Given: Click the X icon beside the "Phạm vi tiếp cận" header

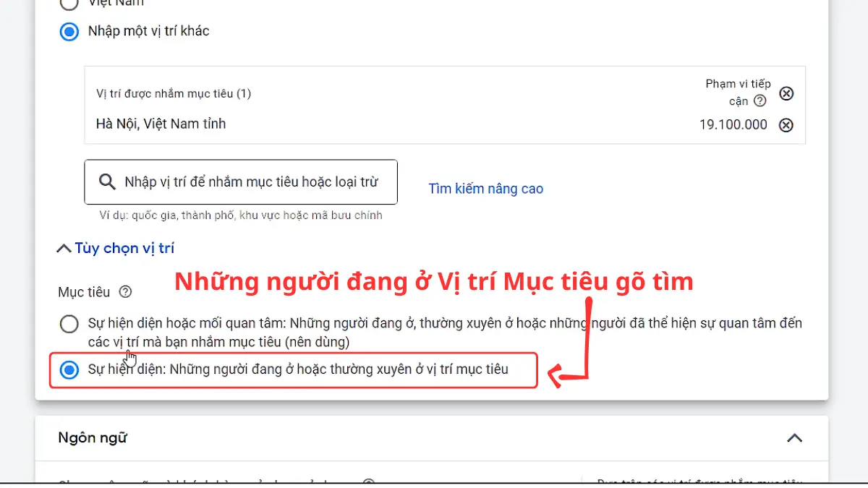Looking at the screenshot, I should pyautogui.click(x=786, y=93).
